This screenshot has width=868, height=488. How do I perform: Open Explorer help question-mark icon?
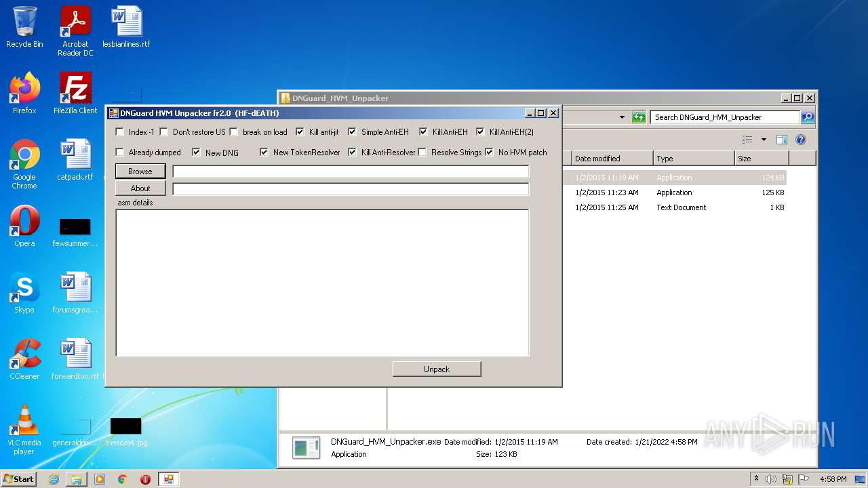pos(800,140)
